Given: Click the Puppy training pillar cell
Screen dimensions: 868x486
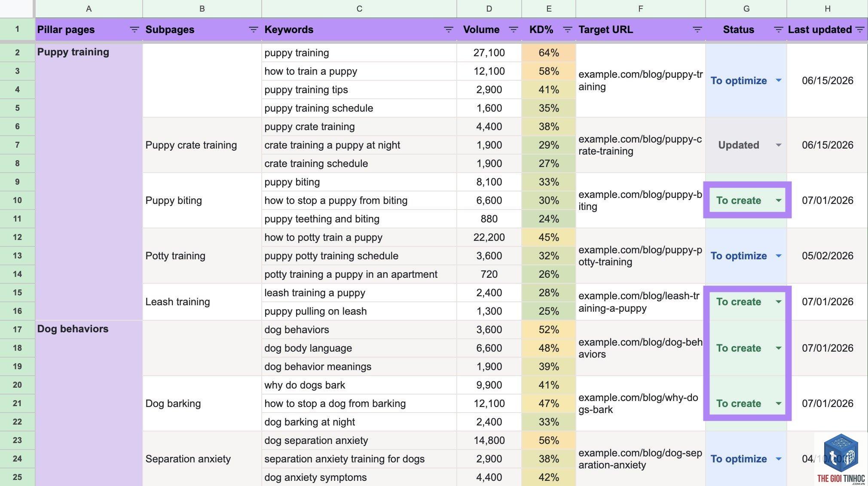Looking at the screenshot, I should 89,182.
